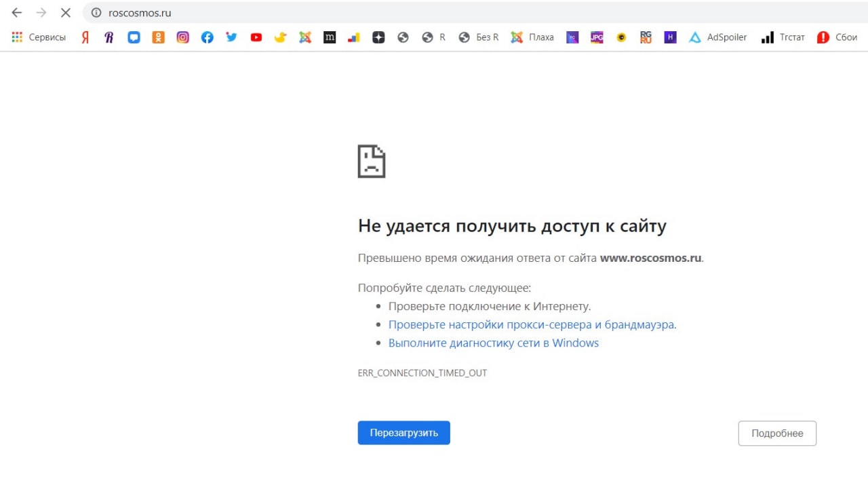Open the YouTube bookmark

click(x=256, y=37)
